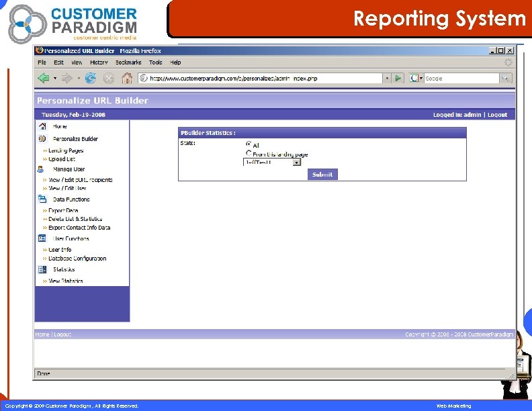Open the History menu
This screenshot has height=411, width=532.
coord(99,62)
